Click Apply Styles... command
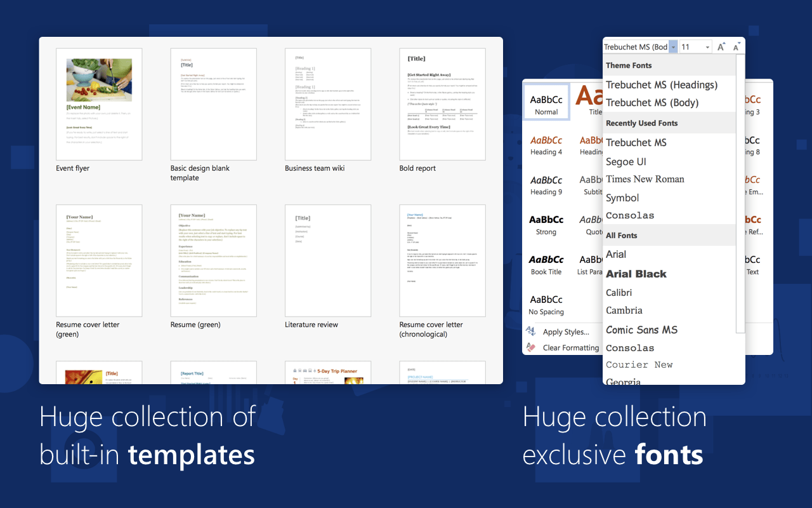 point(566,332)
